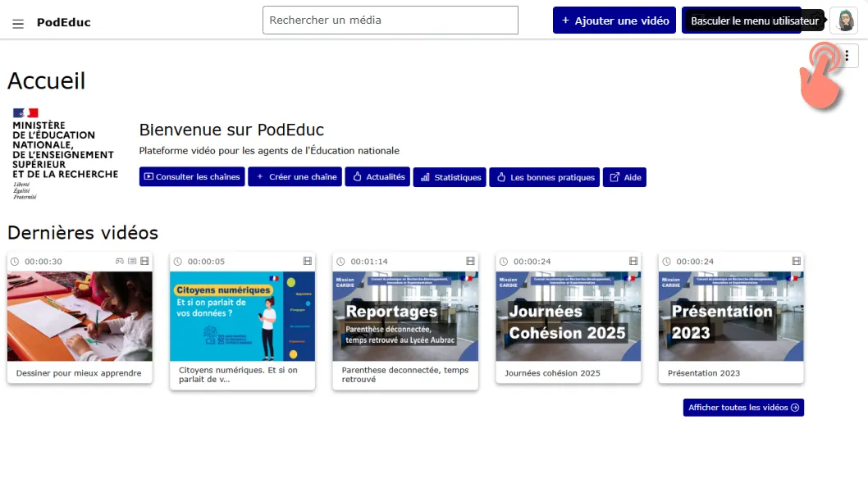Click Créer une chaîne button

(x=295, y=177)
